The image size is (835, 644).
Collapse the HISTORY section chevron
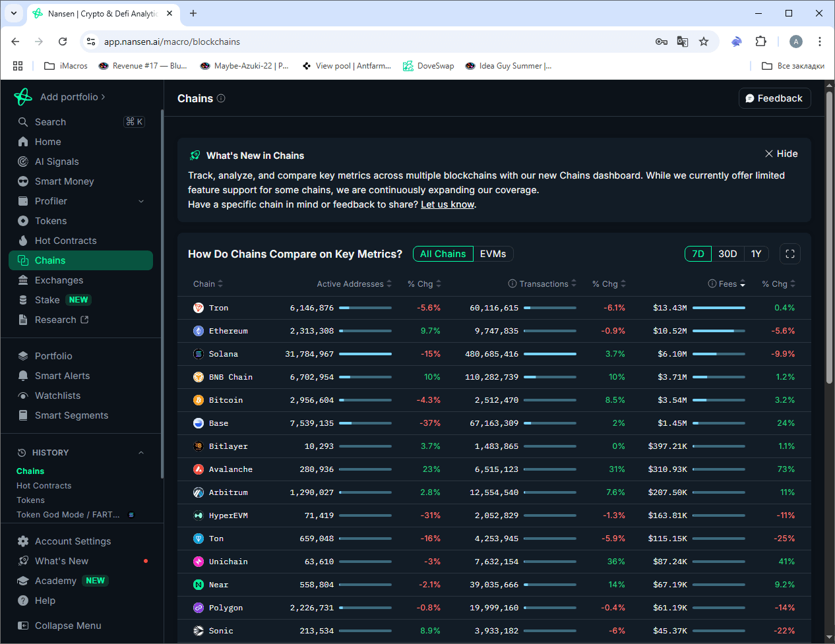141,453
